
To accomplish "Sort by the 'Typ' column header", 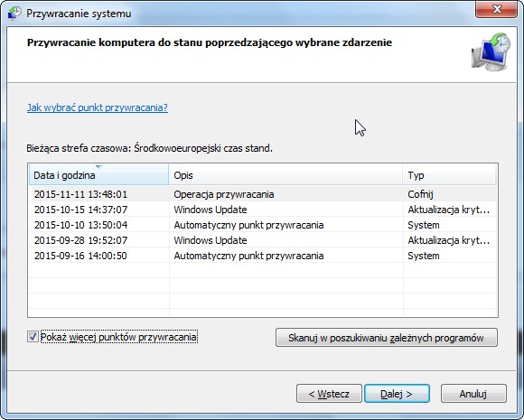I will coord(450,174).
